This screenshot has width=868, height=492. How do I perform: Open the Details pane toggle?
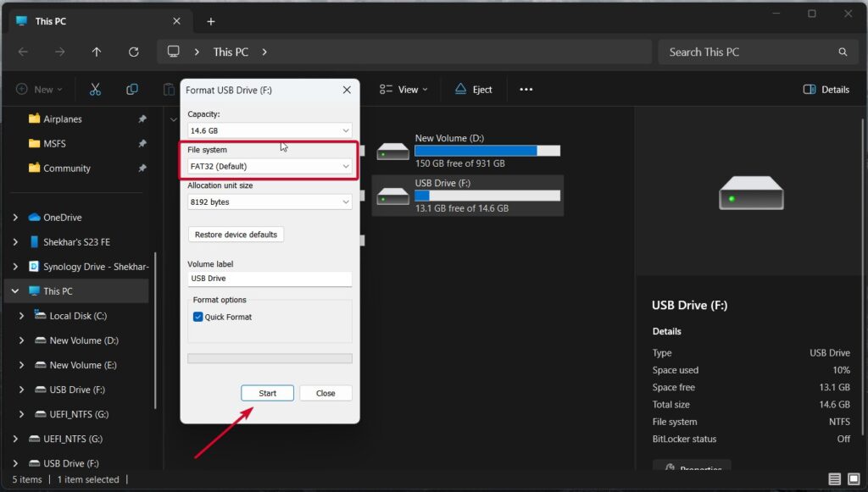tap(825, 89)
